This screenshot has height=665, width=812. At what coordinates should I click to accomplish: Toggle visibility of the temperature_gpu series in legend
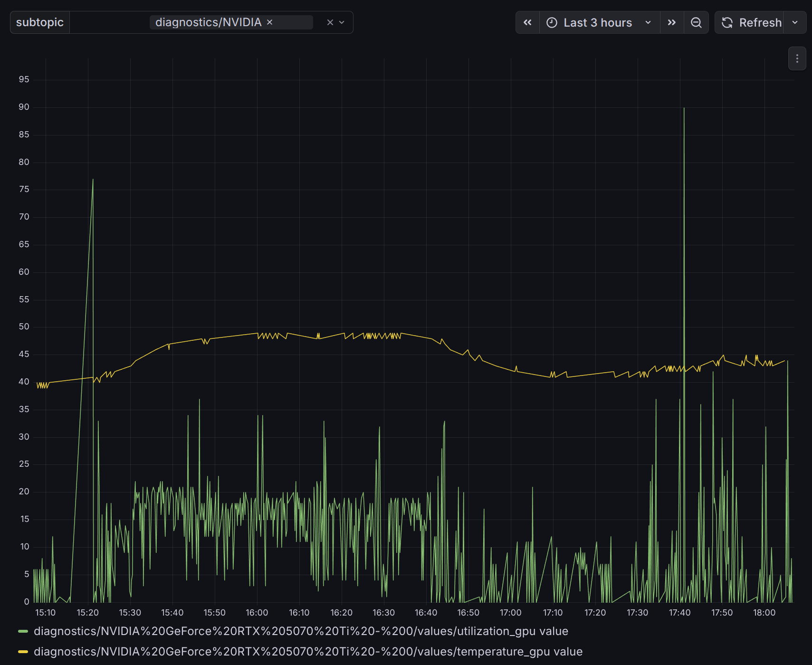click(x=308, y=652)
